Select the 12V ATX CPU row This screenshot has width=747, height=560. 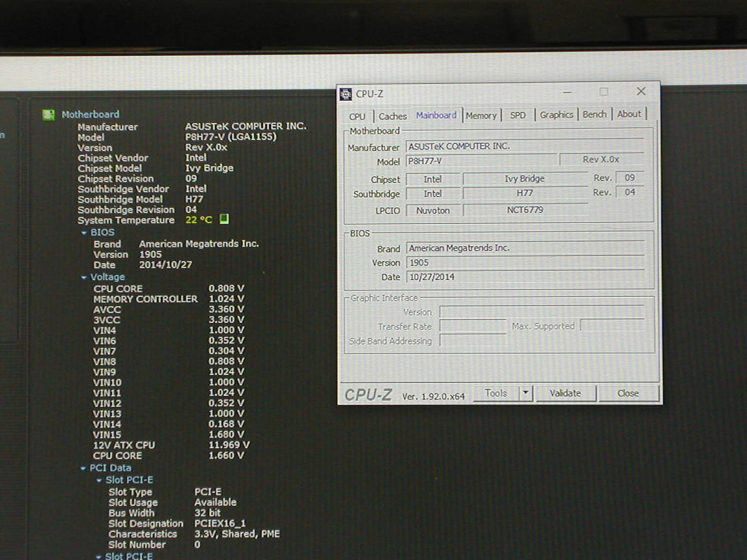click(171, 446)
